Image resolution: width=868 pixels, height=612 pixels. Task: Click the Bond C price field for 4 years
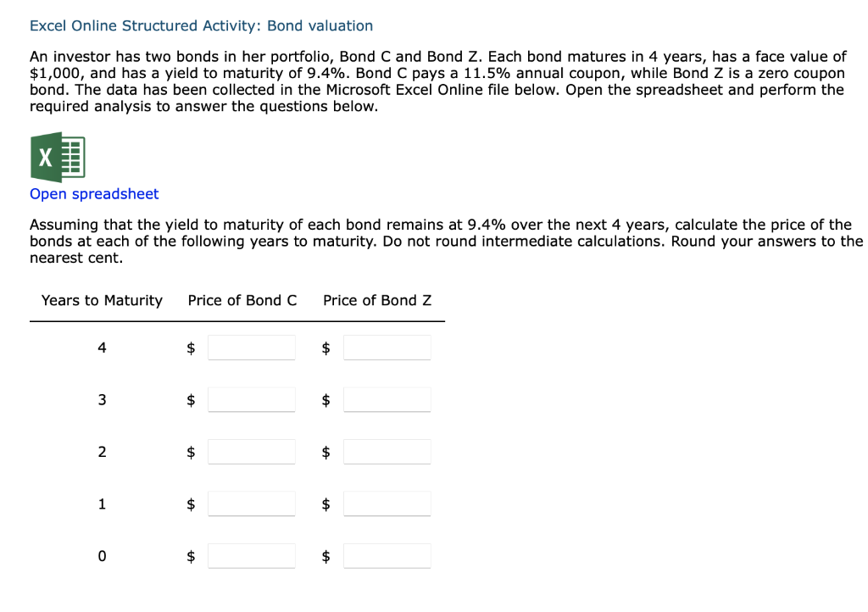point(252,347)
